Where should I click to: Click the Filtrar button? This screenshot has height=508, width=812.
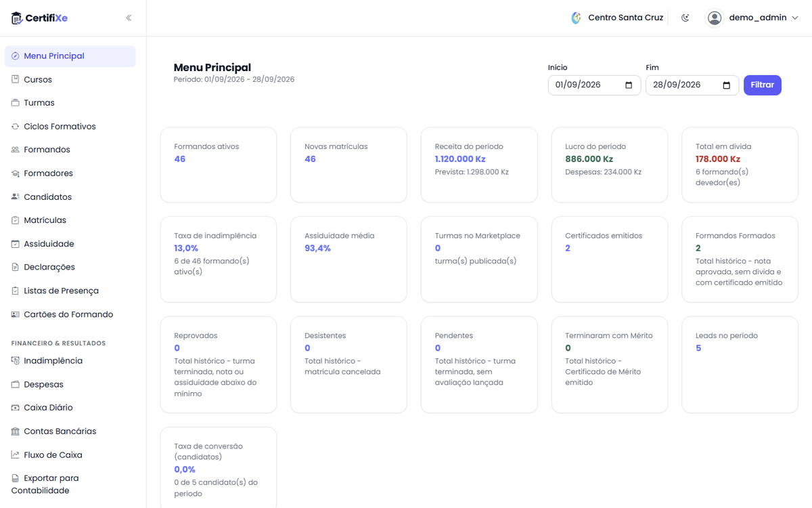pyautogui.click(x=763, y=85)
